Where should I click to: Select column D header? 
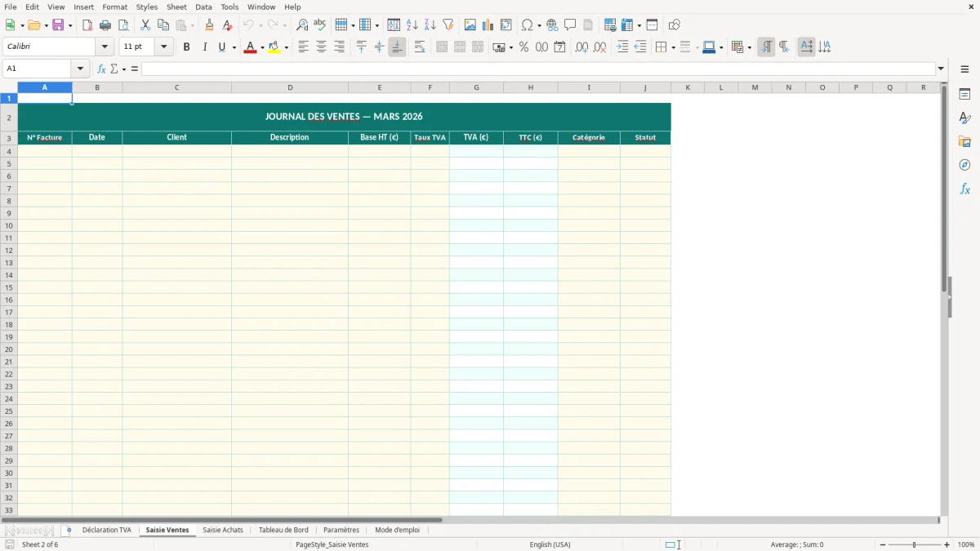(290, 87)
